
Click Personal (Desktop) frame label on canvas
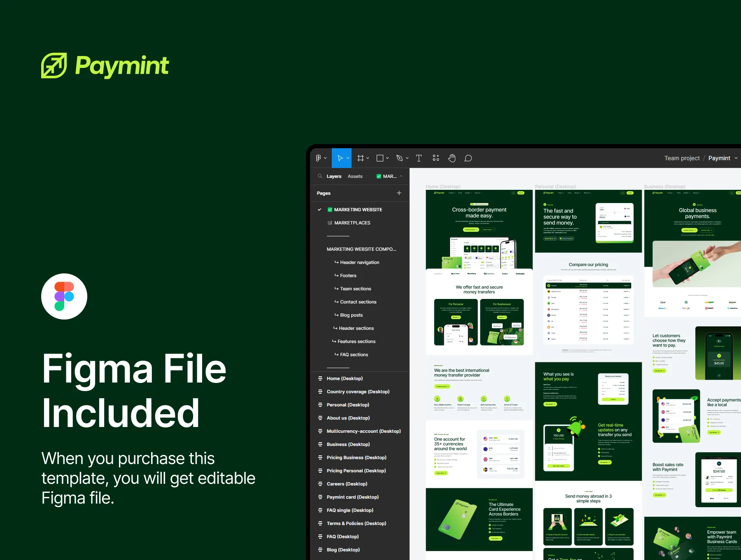[555, 187]
